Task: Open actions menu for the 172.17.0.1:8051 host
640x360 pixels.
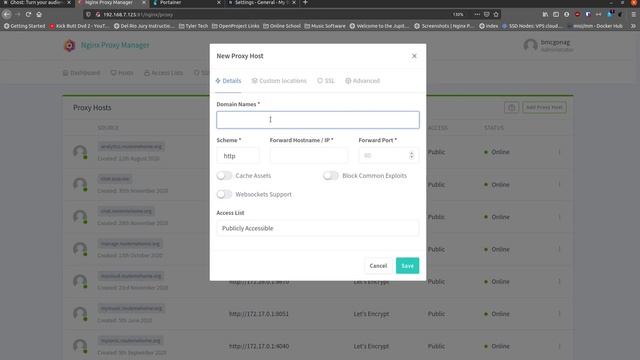Action: [559, 314]
